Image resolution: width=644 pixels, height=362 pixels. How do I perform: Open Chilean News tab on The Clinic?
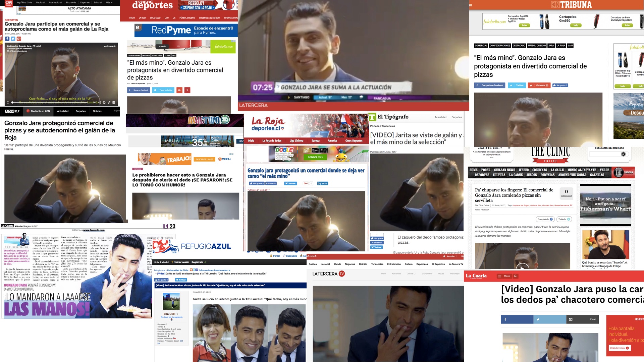[x=504, y=170]
